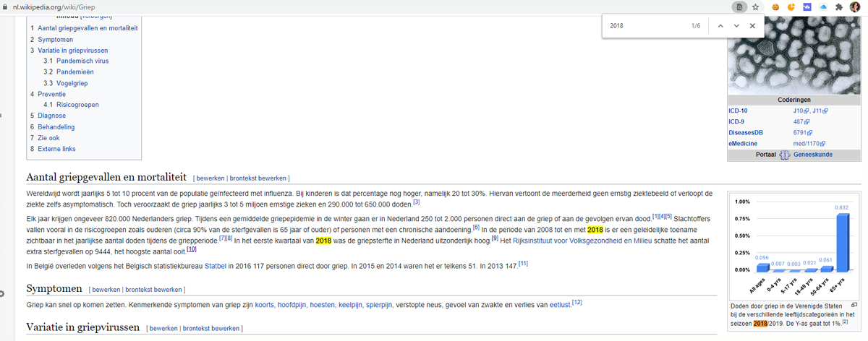View the site lock security info

coord(6,7)
